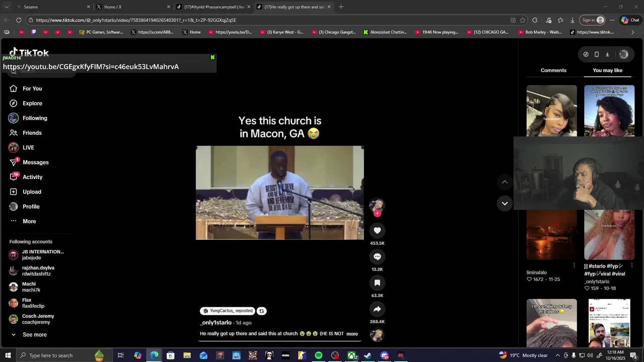644x362 pixels.
Task: Expand See more following accounts
Action: coord(34,335)
